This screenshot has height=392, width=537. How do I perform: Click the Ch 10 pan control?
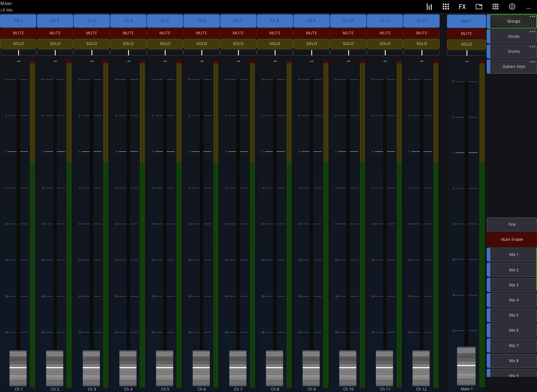click(348, 53)
